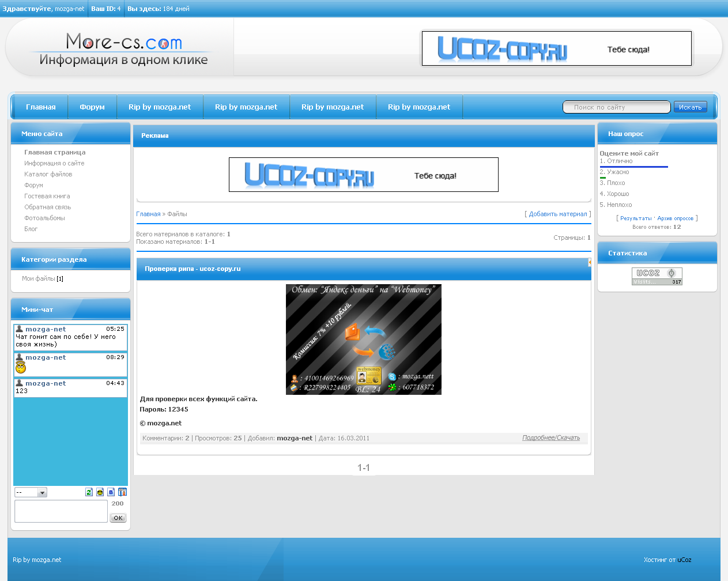Select 'Главная страница' in site menu

click(x=55, y=152)
